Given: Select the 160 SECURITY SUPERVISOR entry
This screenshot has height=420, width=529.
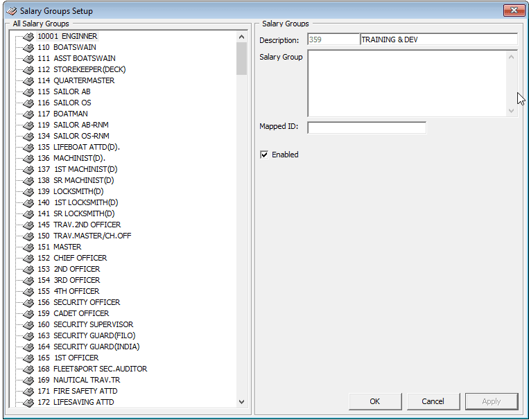Looking at the screenshot, I should click(85, 325).
